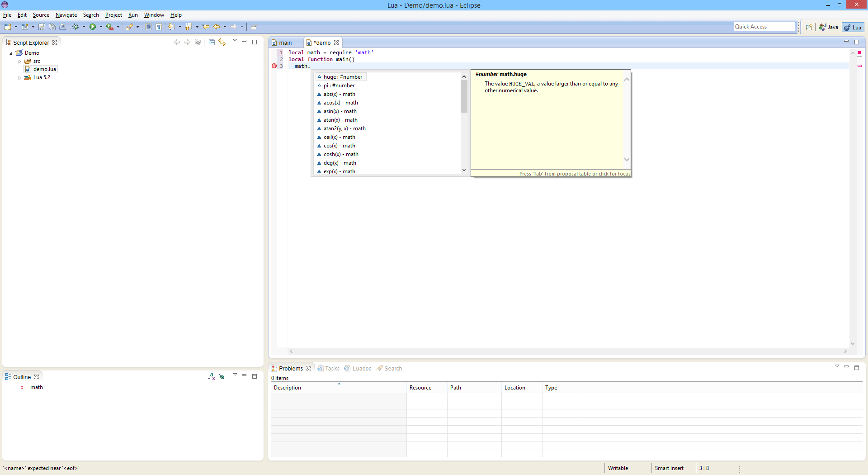Switch to the Search tab in bottom panel
Viewport: 868px width, 475px height.
point(389,368)
